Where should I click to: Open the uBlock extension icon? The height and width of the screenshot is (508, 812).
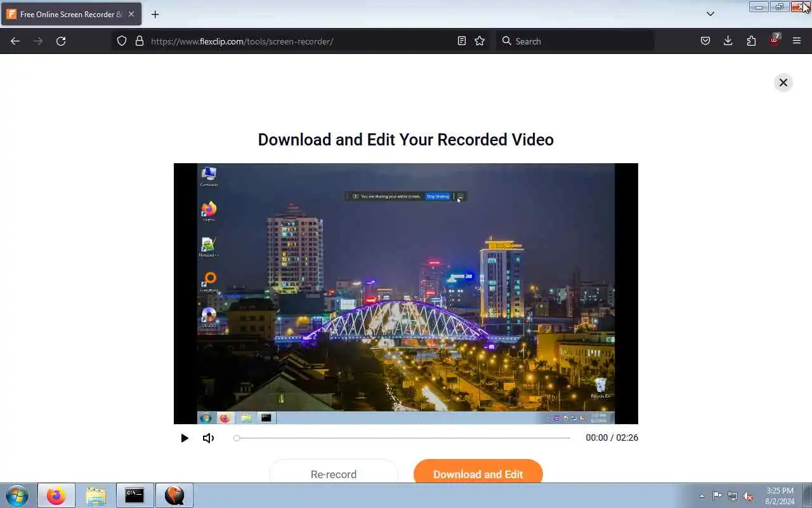775,41
